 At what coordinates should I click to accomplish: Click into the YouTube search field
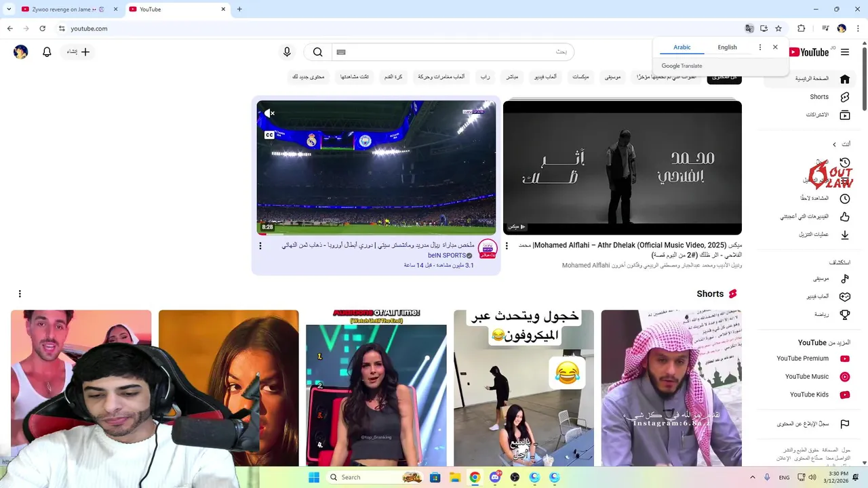point(453,52)
